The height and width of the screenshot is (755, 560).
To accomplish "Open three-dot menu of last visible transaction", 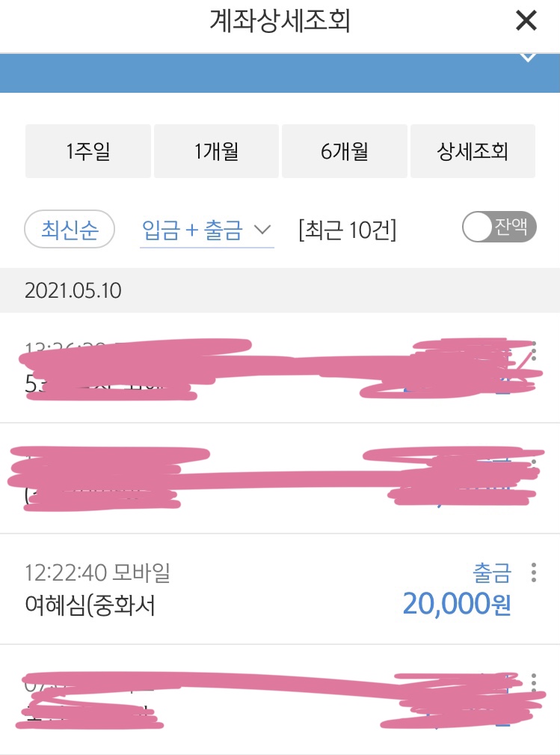I will [x=533, y=682].
